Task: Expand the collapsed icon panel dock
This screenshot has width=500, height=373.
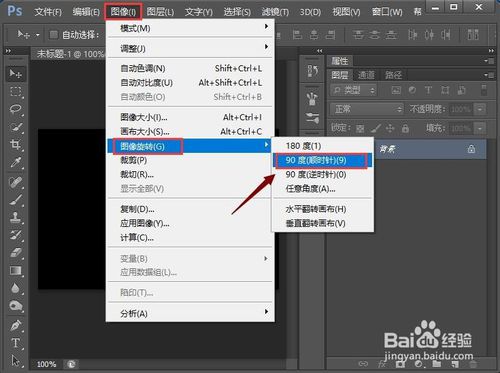Action: 320,51
